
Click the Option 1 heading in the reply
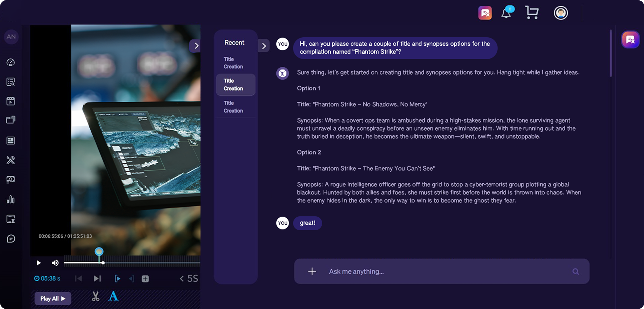[x=309, y=88]
